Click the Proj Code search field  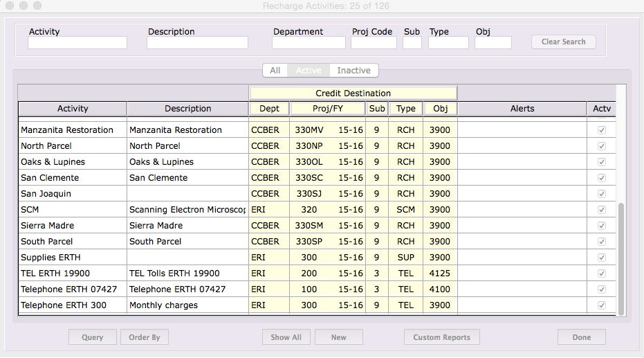374,43
